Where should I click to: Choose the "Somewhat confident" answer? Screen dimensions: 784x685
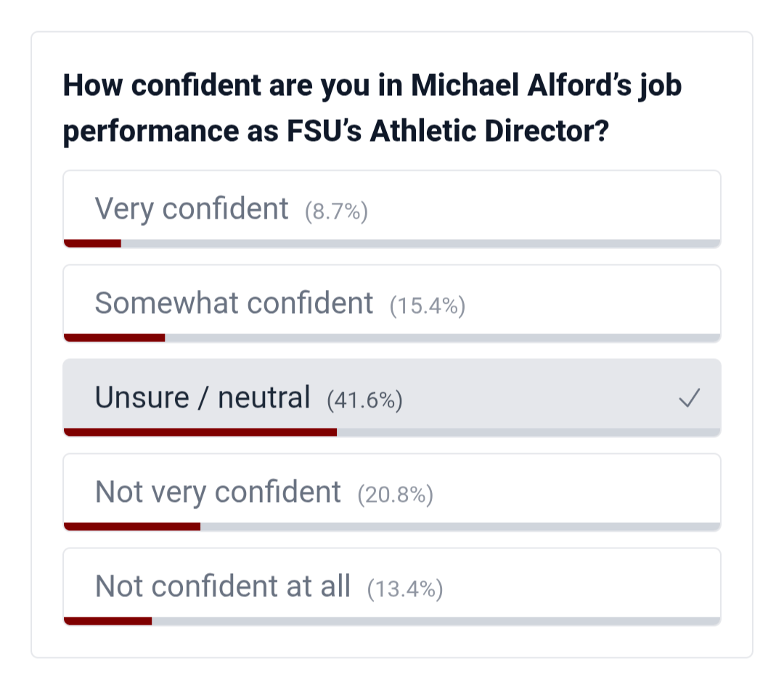point(234,304)
